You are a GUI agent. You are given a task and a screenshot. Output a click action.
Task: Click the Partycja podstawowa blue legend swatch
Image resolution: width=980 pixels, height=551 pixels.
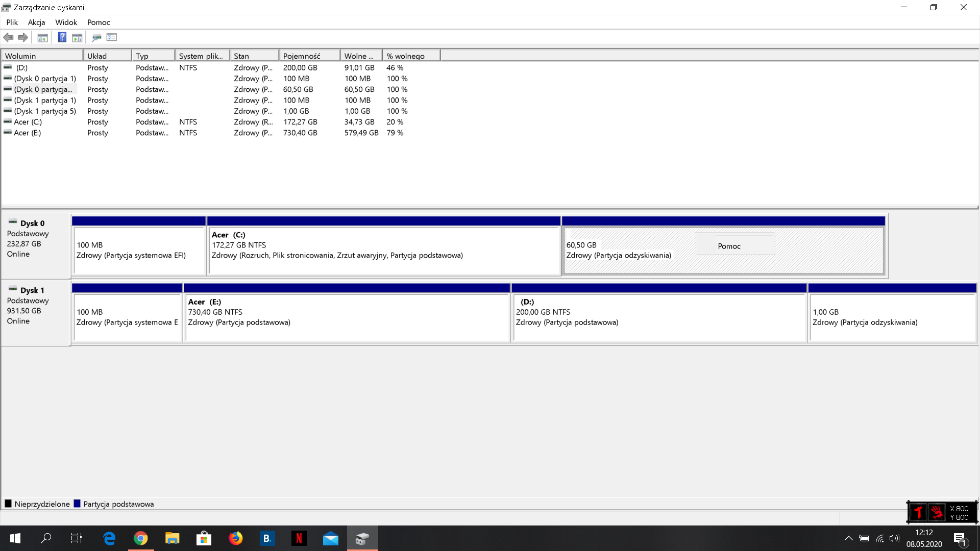pos(77,504)
